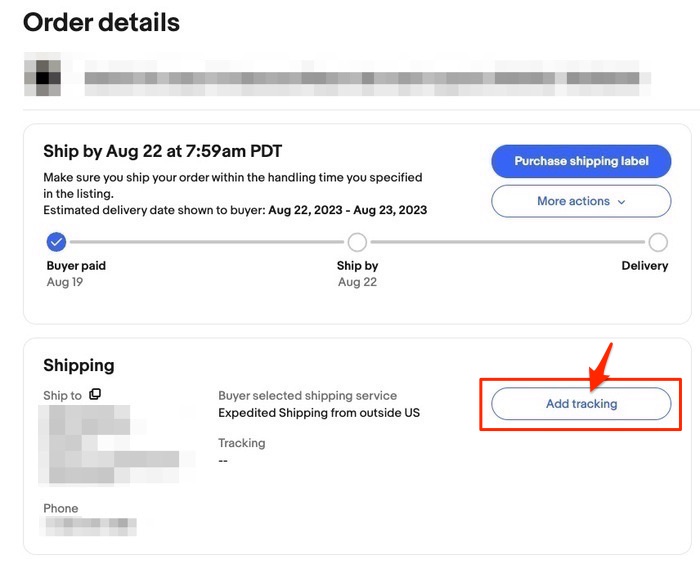Click the Shipping section heading
The width and height of the screenshot is (700, 564).
point(79,366)
